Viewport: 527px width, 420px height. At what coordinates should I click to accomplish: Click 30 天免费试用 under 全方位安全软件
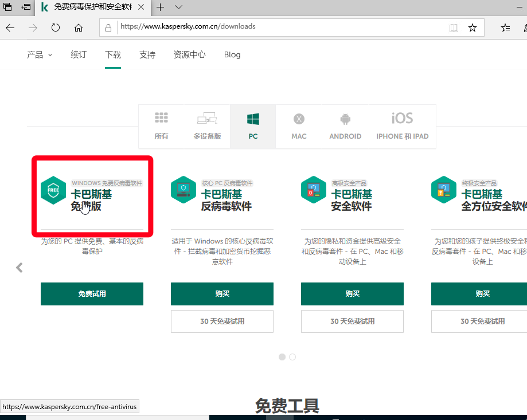[x=479, y=321]
